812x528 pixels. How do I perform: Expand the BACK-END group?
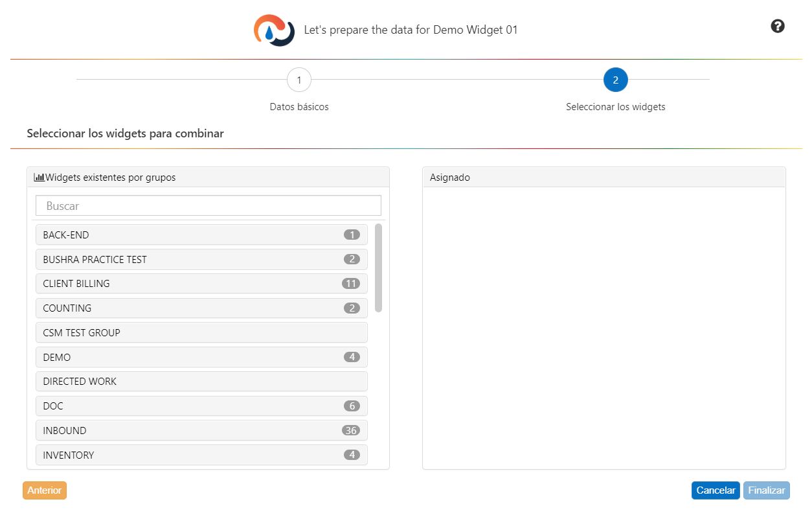201,235
